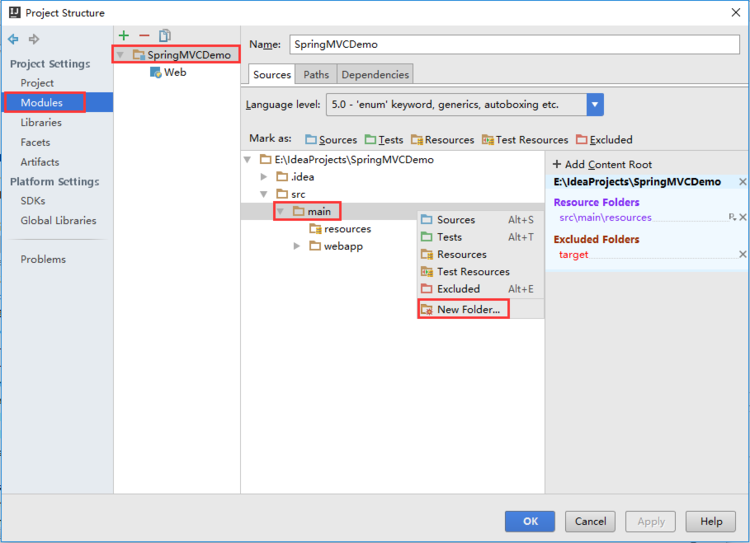Click the forward navigation arrow
The height and width of the screenshot is (543, 750).
pos(33,39)
